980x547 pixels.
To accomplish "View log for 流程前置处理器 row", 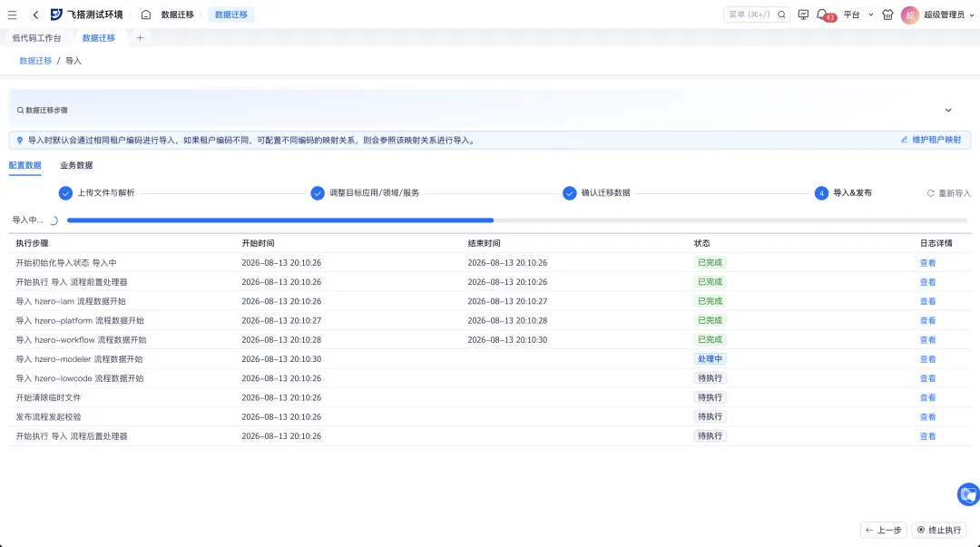I will 927,282.
